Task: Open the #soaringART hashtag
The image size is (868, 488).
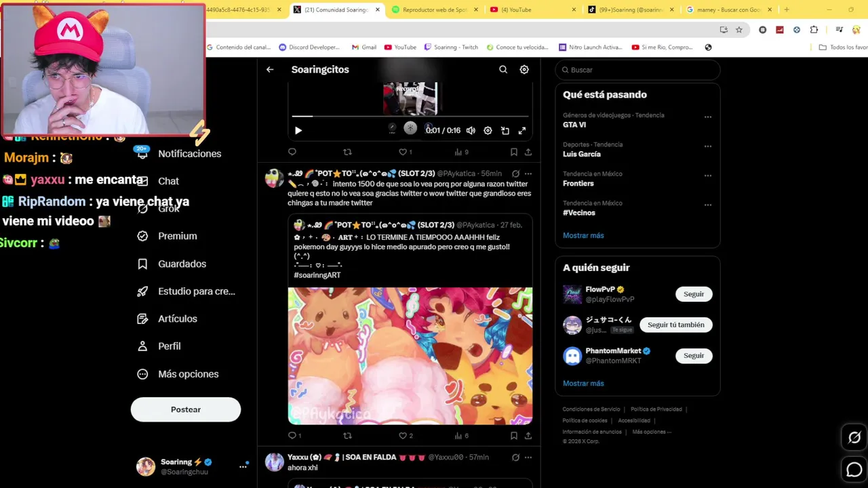Action: (x=317, y=275)
